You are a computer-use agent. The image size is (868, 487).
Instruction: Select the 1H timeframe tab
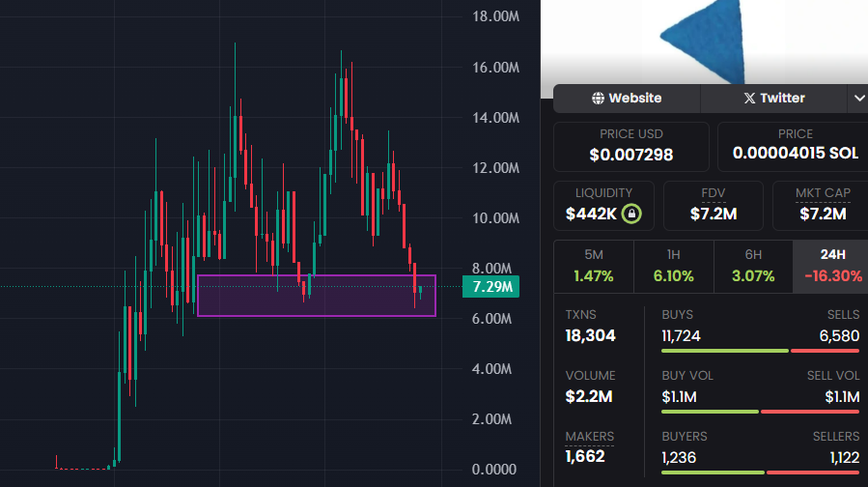[x=673, y=267]
